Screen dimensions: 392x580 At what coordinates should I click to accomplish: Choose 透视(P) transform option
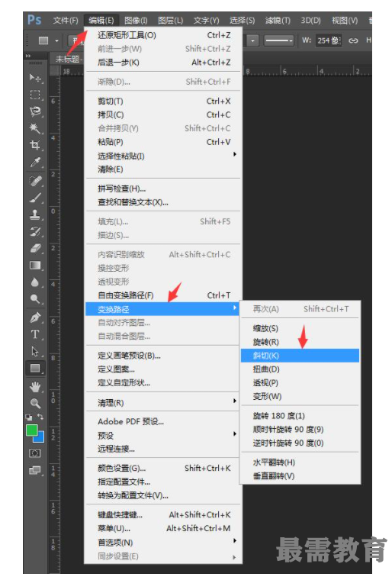tap(300, 383)
